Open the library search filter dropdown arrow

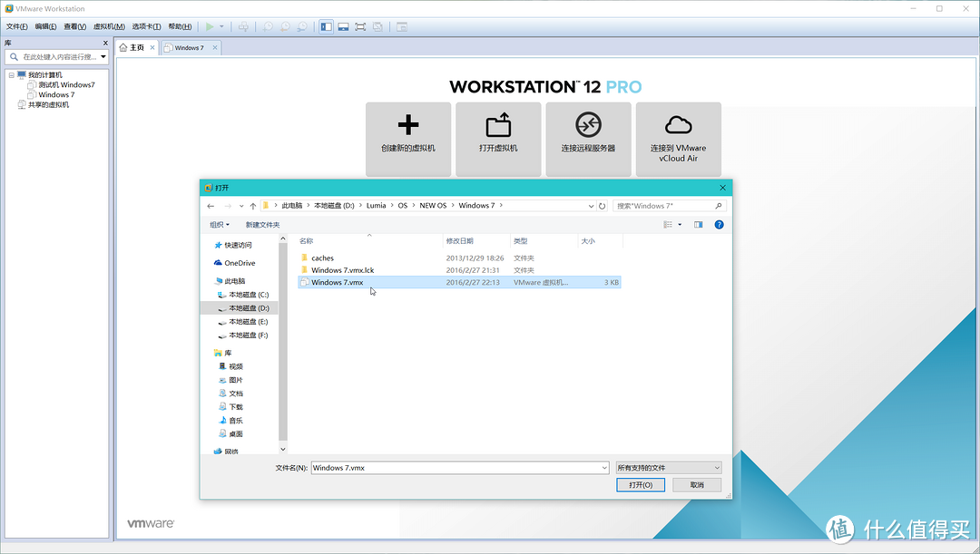point(103,57)
